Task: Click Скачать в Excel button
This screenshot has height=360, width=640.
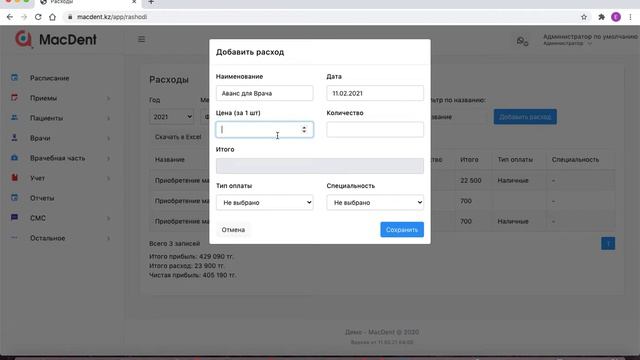Action: point(178,137)
